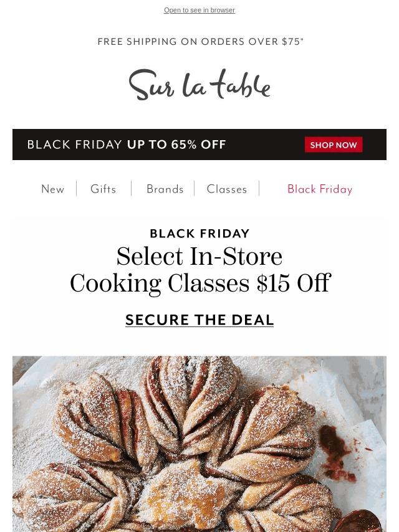
Task: Open the red Black Friday navigation link
Action: coord(320,189)
